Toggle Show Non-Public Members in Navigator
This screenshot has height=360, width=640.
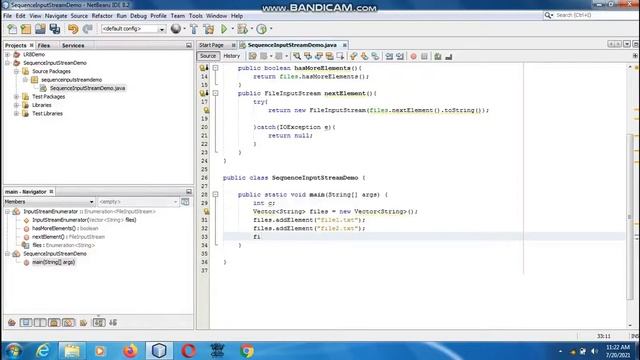point(54,322)
